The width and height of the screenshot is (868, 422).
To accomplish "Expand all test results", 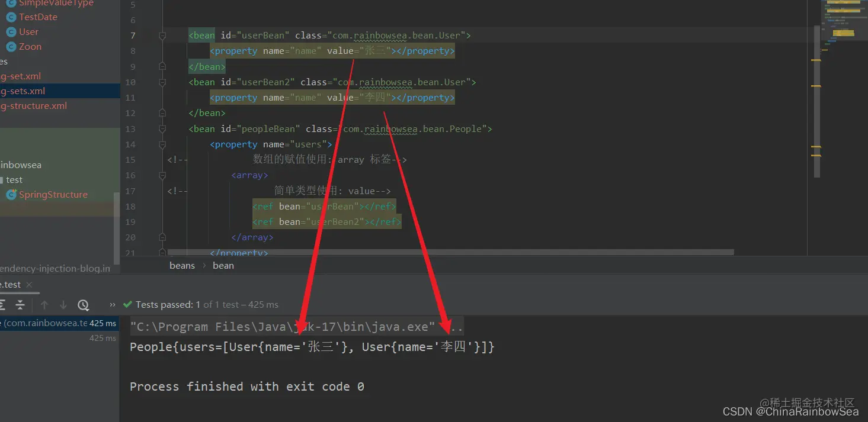I will 2,305.
